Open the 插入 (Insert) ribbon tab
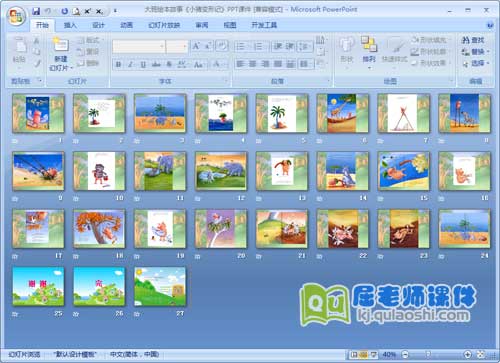Viewport: 500px width, 363px height. [x=70, y=25]
